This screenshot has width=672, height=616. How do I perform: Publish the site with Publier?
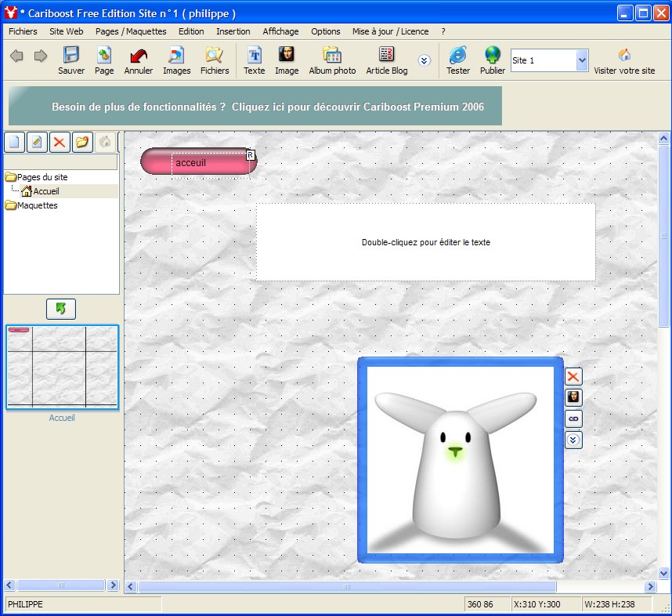(493, 60)
